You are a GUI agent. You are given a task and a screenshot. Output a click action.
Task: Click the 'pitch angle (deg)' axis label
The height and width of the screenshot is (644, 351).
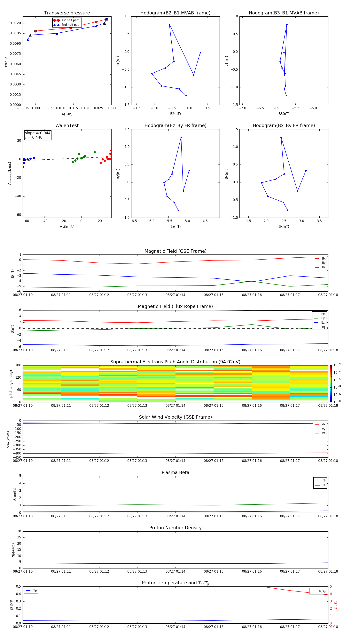point(11,384)
